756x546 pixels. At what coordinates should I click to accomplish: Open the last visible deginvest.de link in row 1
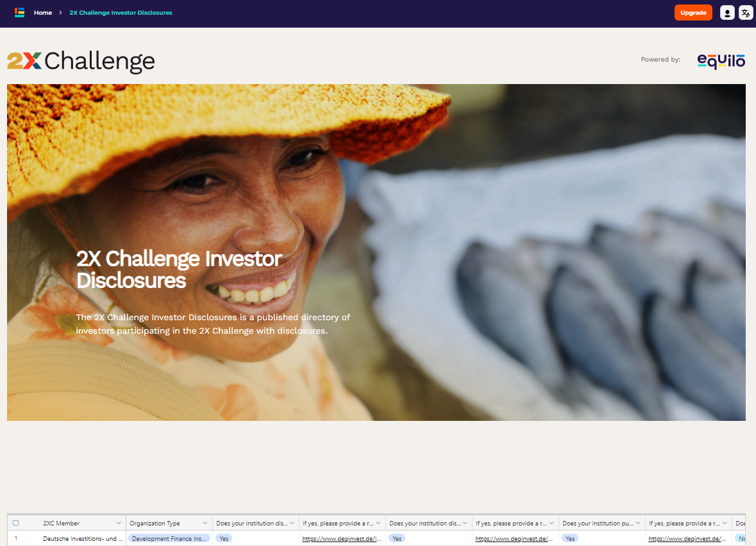click(x=687, y=538)
